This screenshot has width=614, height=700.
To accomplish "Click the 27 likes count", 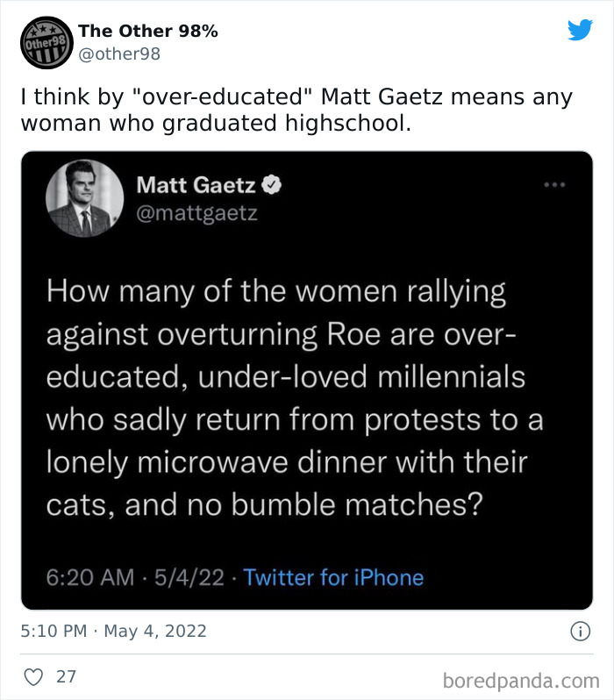I will point(66,676).
